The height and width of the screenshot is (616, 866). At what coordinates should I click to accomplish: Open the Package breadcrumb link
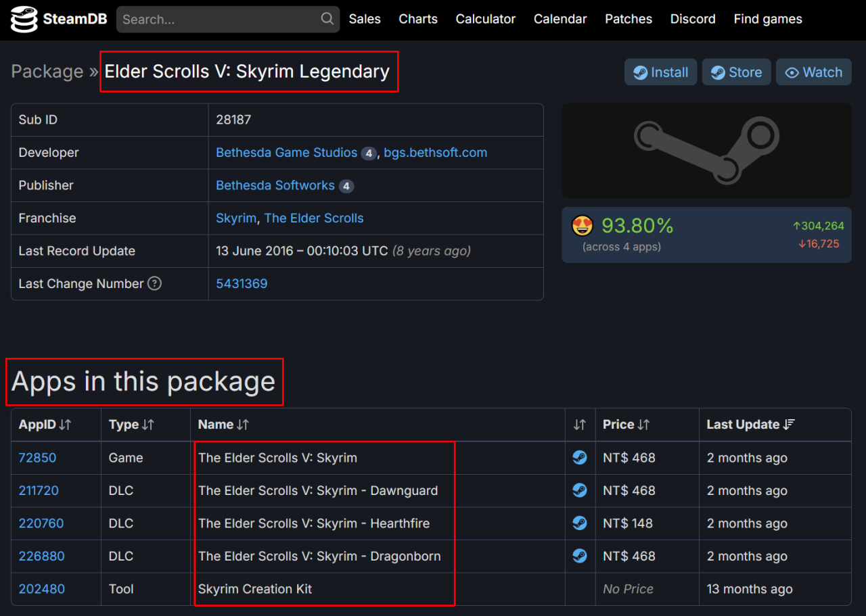[x=47, y=72]
